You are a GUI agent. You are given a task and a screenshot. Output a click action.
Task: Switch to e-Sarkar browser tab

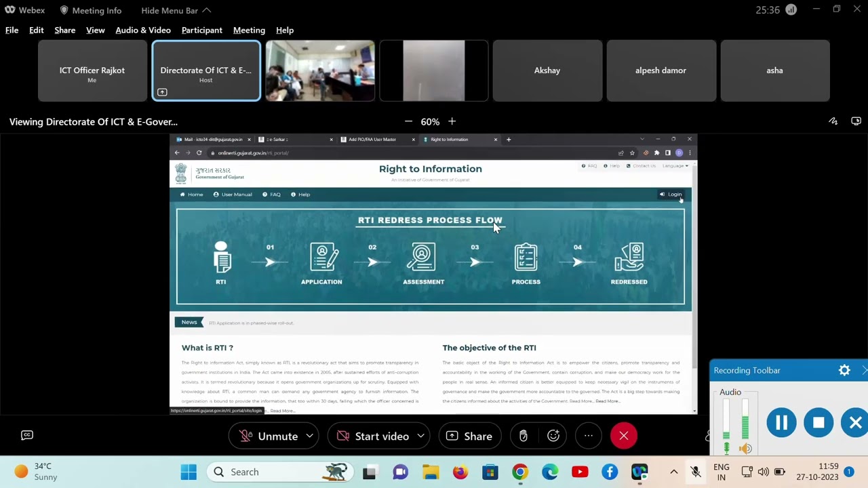click(x=296, y=139)
